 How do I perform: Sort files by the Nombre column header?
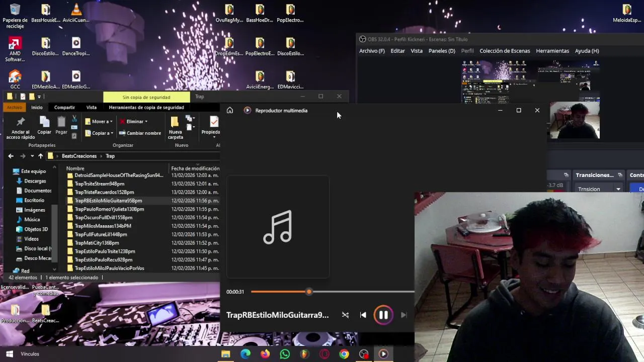pos(75,168)
